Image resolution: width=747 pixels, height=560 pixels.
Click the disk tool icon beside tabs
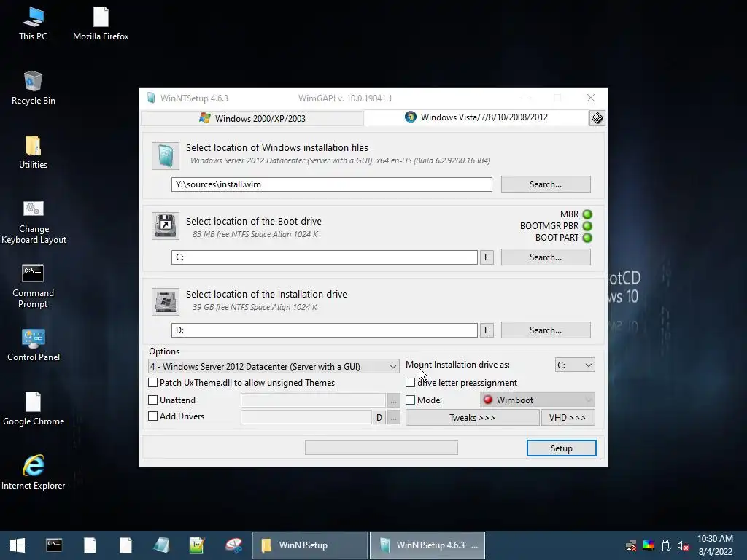[597, 118]
